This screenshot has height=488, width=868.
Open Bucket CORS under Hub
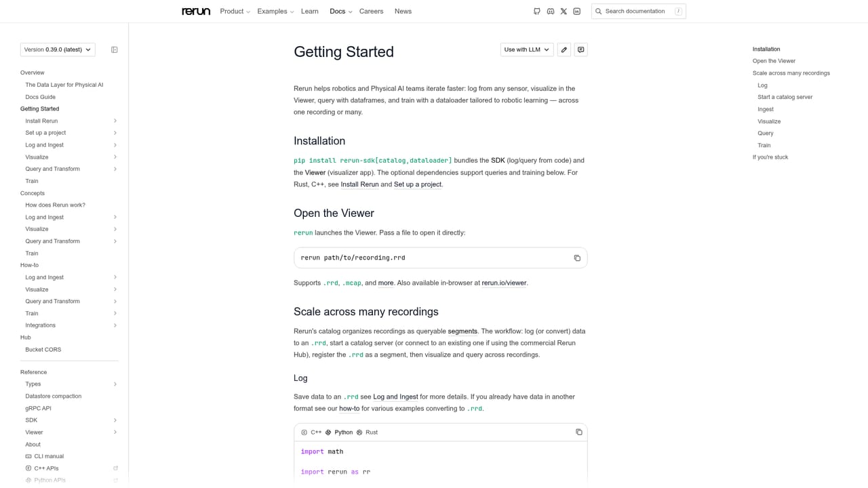(43, 350)
